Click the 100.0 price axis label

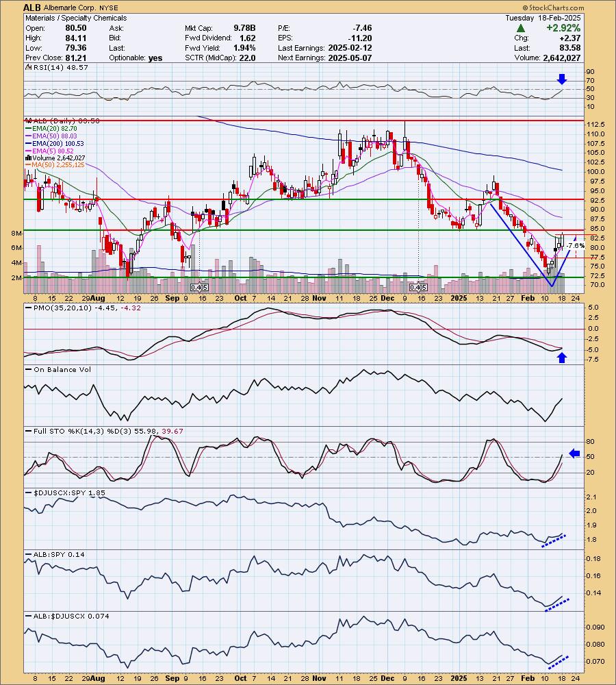pyautogui.click(x=596, y=172)
